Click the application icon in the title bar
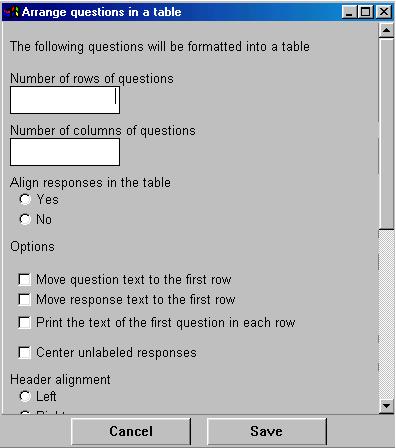396x448 pixels. [11, 12]
